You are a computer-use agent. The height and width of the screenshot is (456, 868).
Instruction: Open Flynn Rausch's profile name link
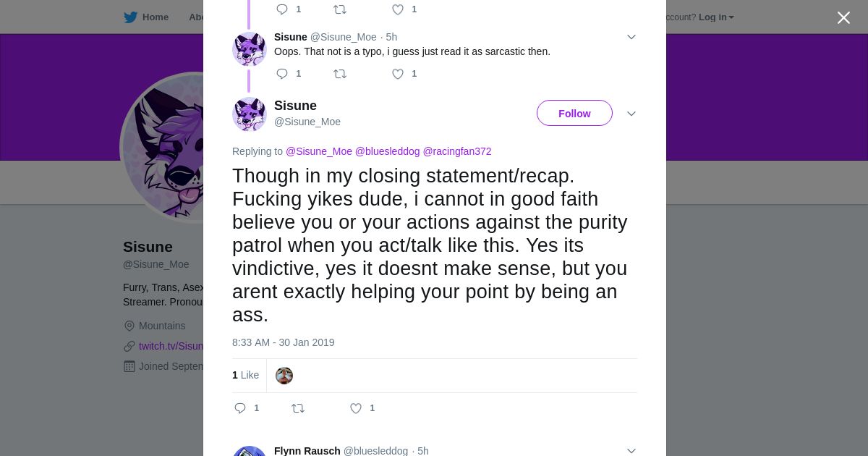click(x=307, y=451)
